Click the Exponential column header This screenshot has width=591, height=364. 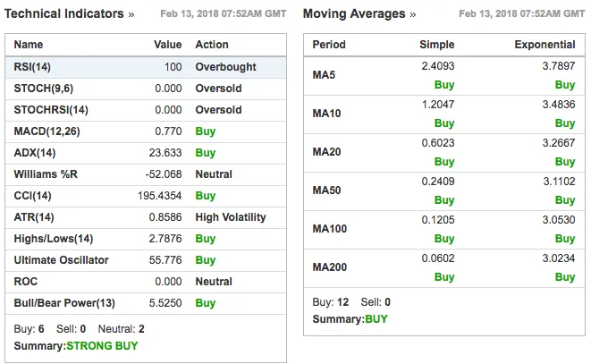(x=545, y=45)
